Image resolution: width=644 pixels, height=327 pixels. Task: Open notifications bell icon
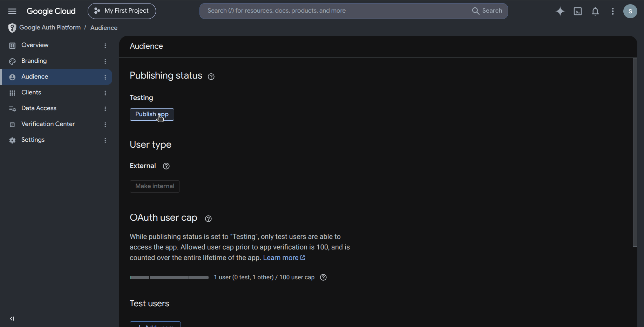pos(595,11)
